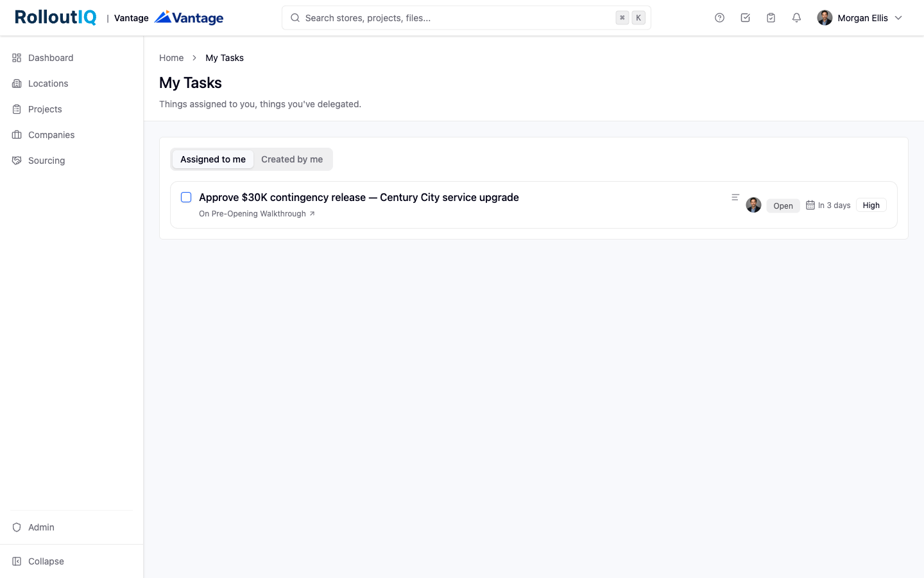Click the Vantage text label in header

tap(132, 18)
